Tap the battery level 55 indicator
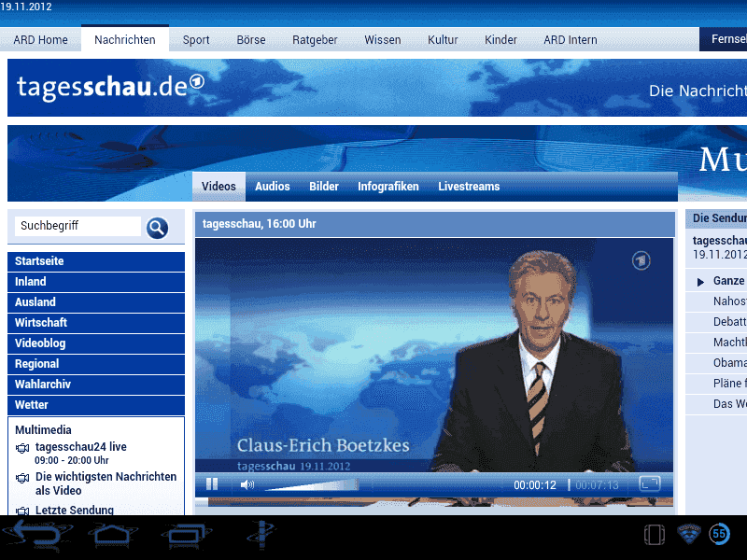This screenshot has height=560, width=747. (x=719, y=534)
